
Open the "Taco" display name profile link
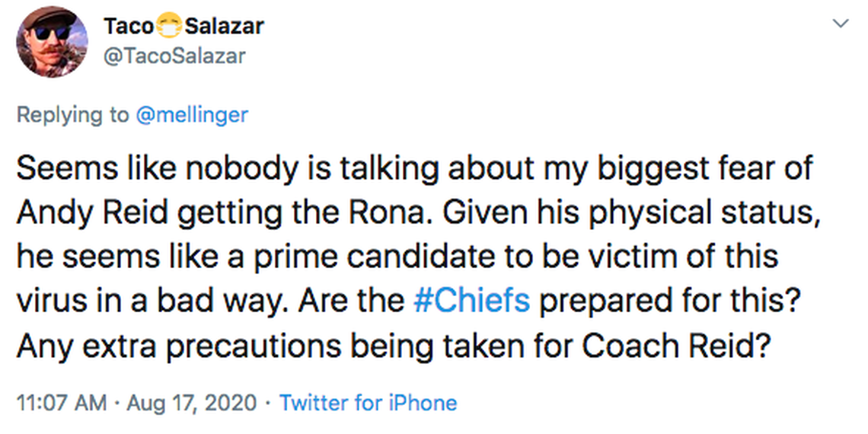(128, 26)
